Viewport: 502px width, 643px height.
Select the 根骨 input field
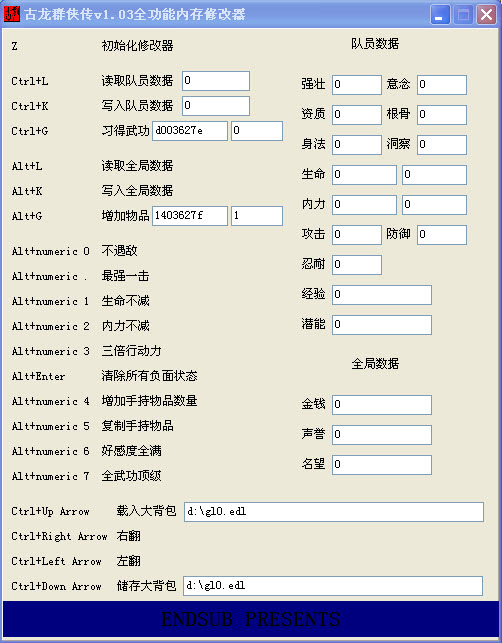[442, 114]
